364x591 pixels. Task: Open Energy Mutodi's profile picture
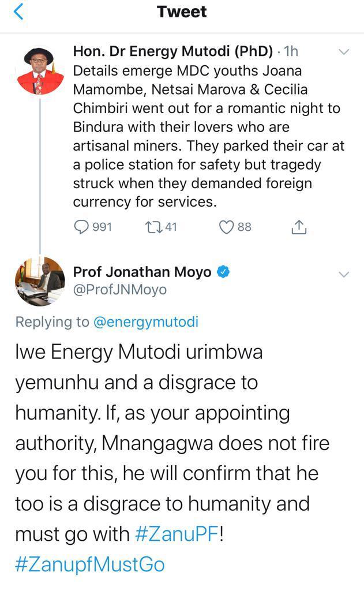click(x=39, y=70)
